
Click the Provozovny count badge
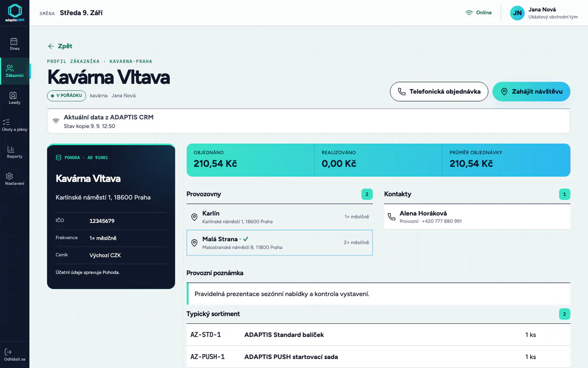[367, 194]
